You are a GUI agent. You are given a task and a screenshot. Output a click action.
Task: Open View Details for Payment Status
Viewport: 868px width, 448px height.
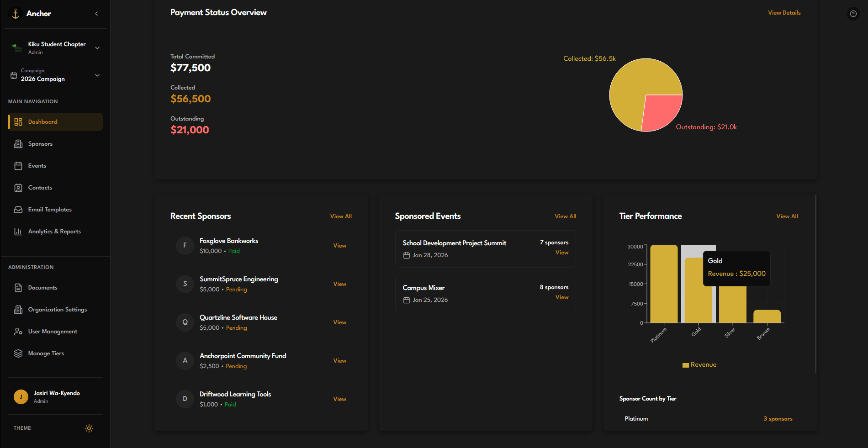[x=784, y=13]
